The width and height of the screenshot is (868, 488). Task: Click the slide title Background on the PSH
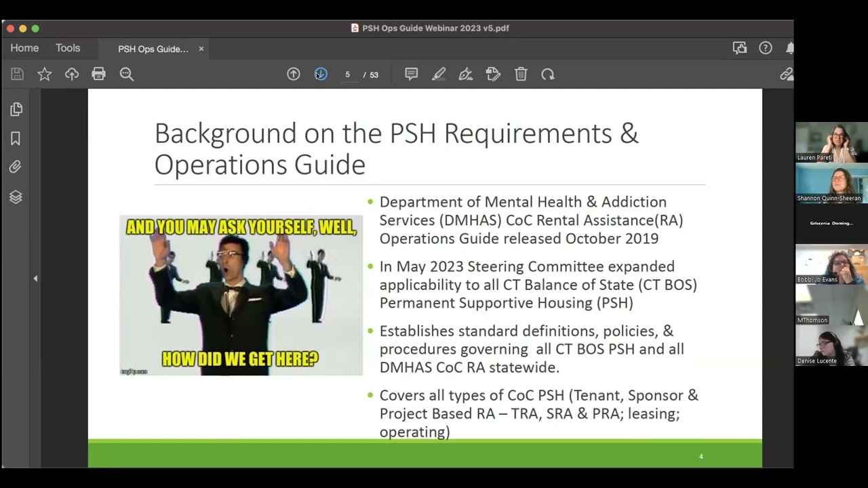point(396,148)
